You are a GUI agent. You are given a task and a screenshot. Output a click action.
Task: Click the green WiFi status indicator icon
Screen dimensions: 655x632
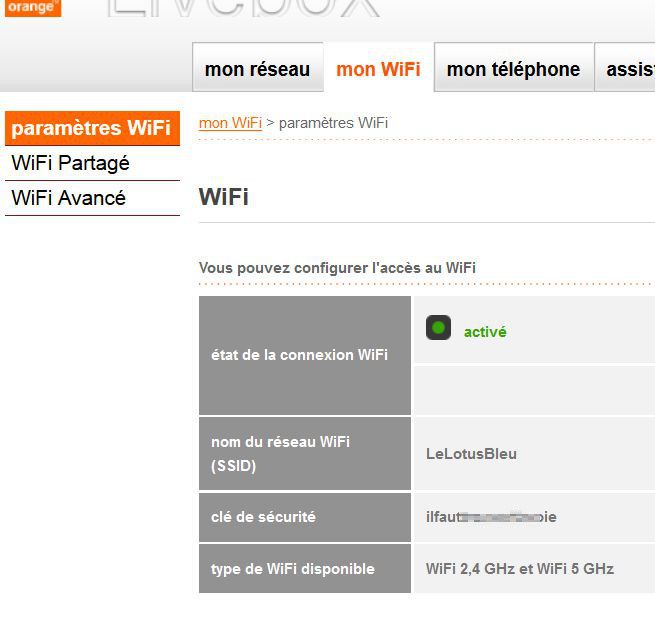438,327
